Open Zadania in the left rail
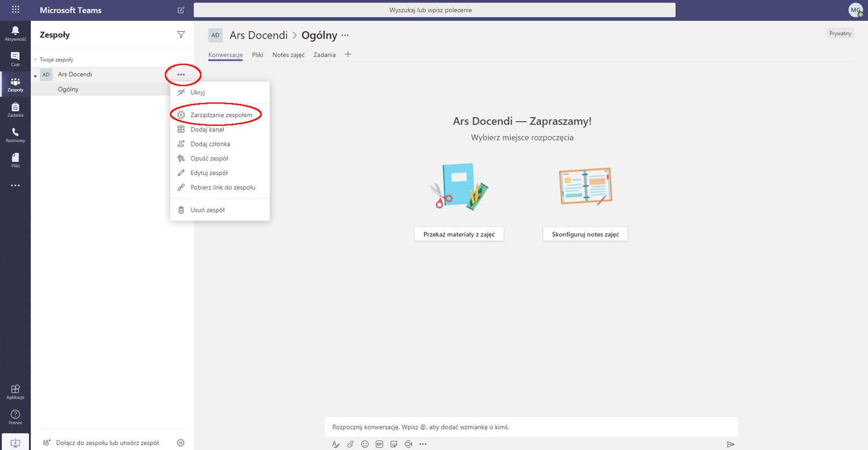Screen dimensions: 868x450 click(x=16, y=110)
